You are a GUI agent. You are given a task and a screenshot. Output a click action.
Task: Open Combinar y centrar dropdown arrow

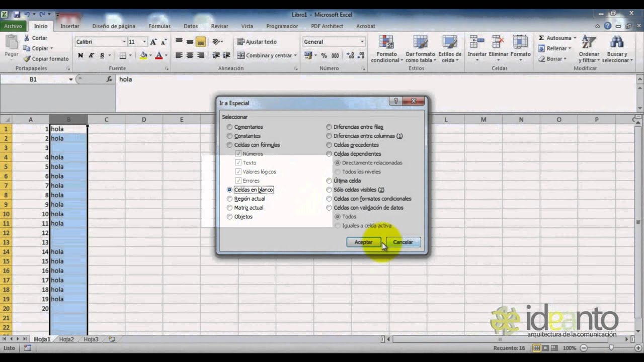tap(295, 56)
